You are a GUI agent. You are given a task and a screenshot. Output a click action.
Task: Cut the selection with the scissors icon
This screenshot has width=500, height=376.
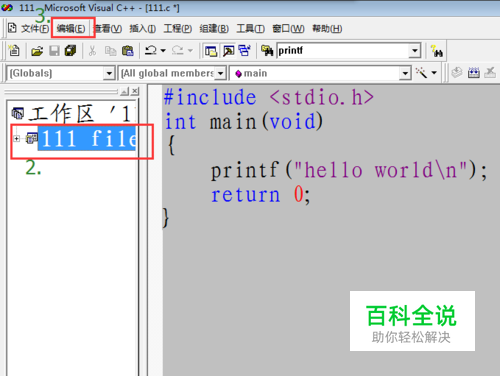point(92,51)
